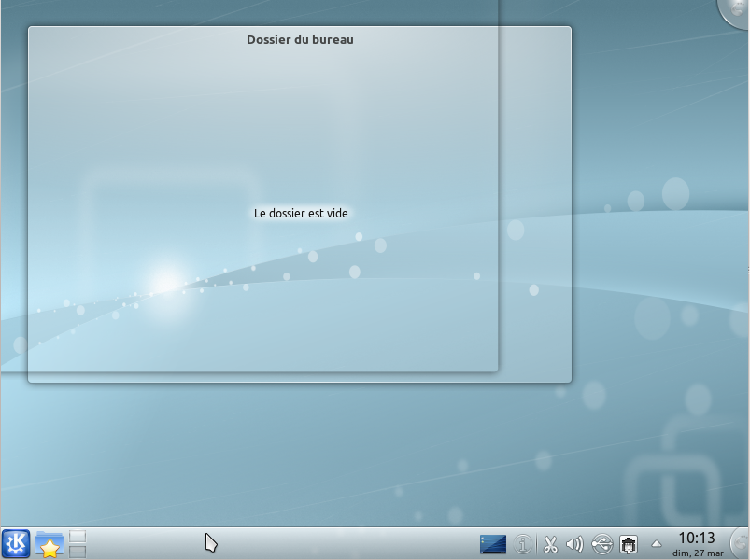The width and height of the screenshot is (750, 560).
Task: Open the network connection tray icon
Action: tap(628, 544)
